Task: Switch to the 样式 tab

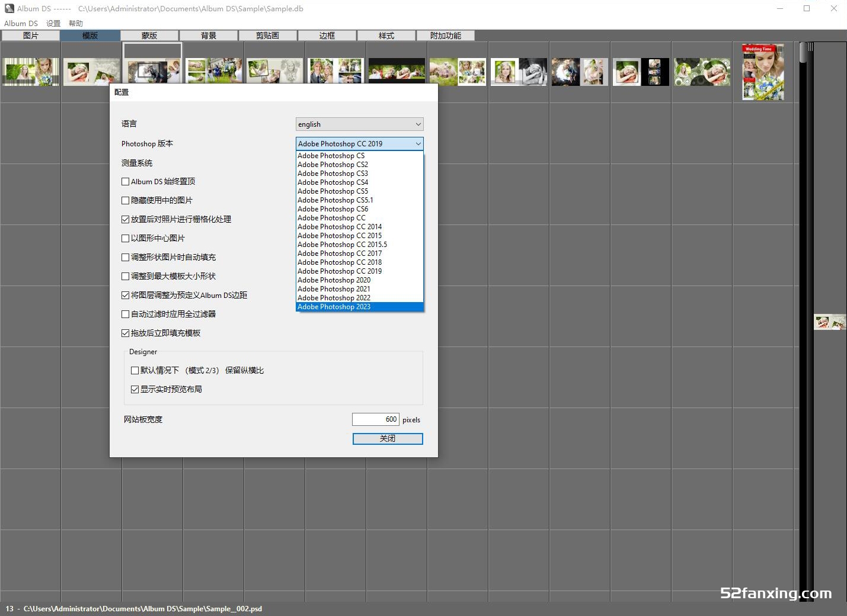Action: (x=386, y=36)
